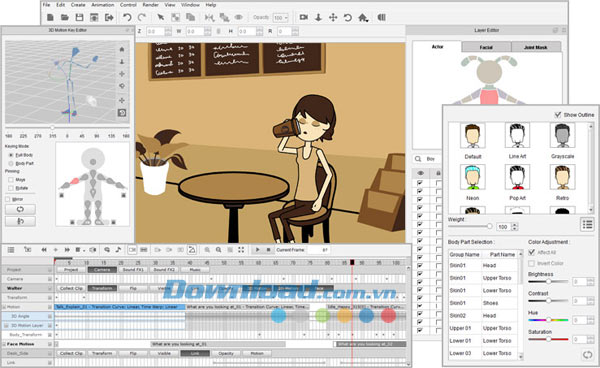The image size is (600, 368).
Task: Click reset icon below Saturation slider
Action: (x=587, y=355)
